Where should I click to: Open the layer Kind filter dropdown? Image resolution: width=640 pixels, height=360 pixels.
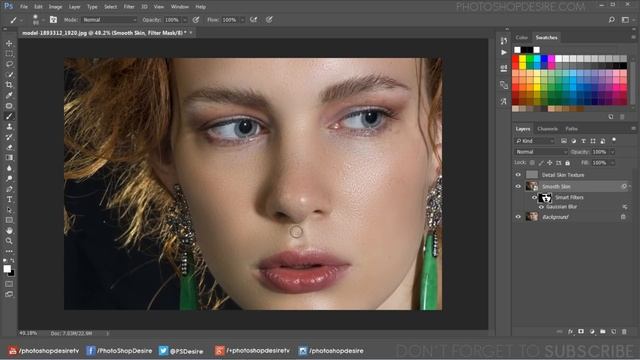[x=535, y=141]
